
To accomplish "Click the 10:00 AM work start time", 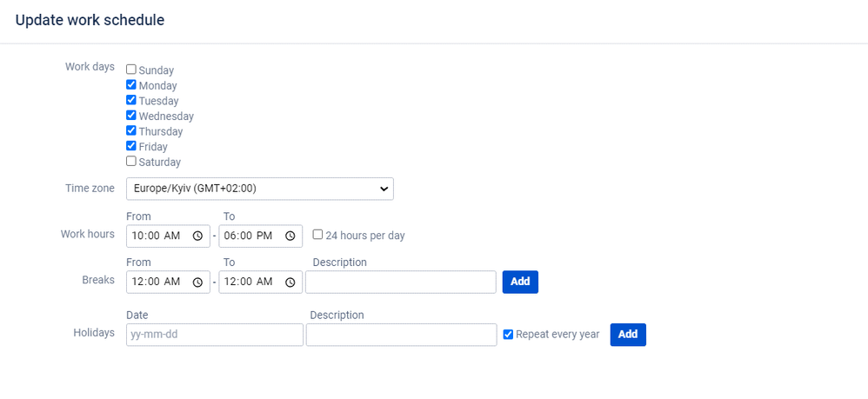I will pos(156,236).
